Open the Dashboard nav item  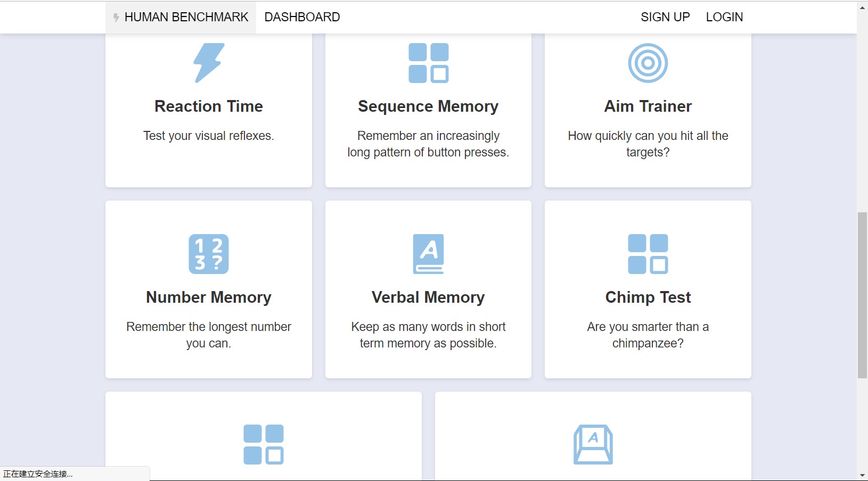click(302, 17)
